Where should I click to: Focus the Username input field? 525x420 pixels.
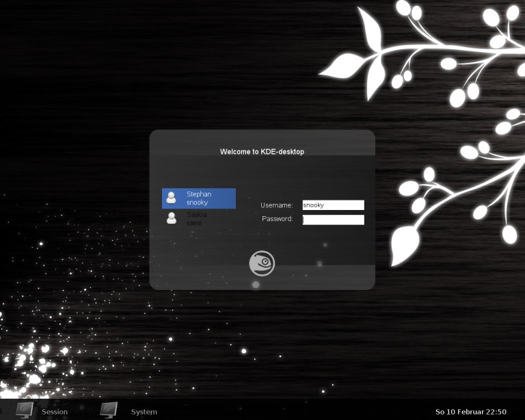click(x=333, y=205)
